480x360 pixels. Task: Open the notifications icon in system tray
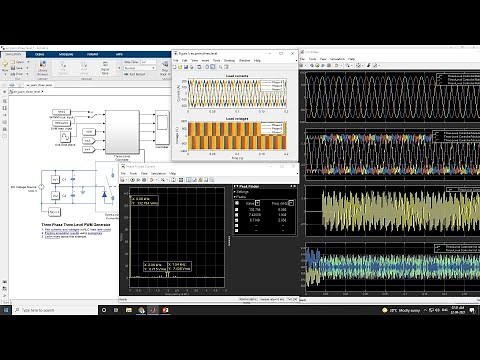pos(472,310)
